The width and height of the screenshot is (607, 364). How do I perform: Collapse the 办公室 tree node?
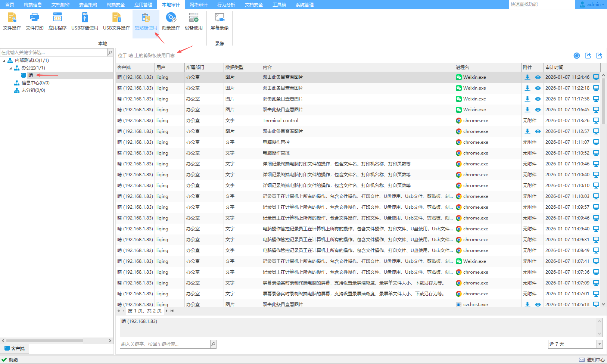click(x=10, y=68)
